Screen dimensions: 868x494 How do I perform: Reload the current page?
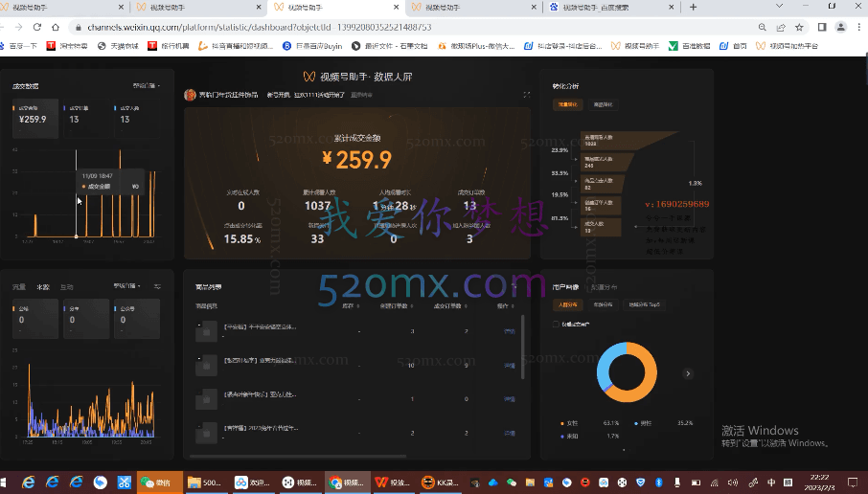pyautogui.click(x=37, y=27)
